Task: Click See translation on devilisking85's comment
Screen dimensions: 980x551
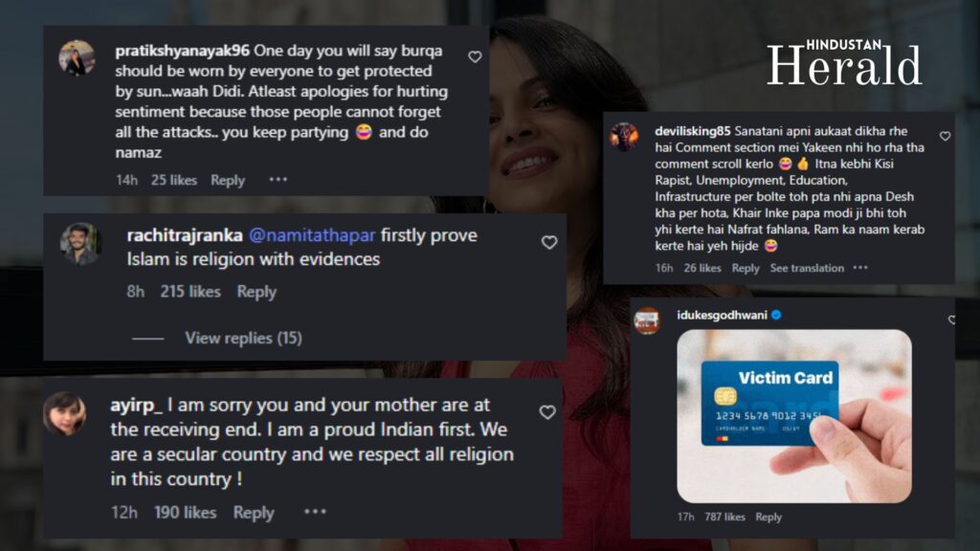Action: pyautogui.click(x=807, y=268)
